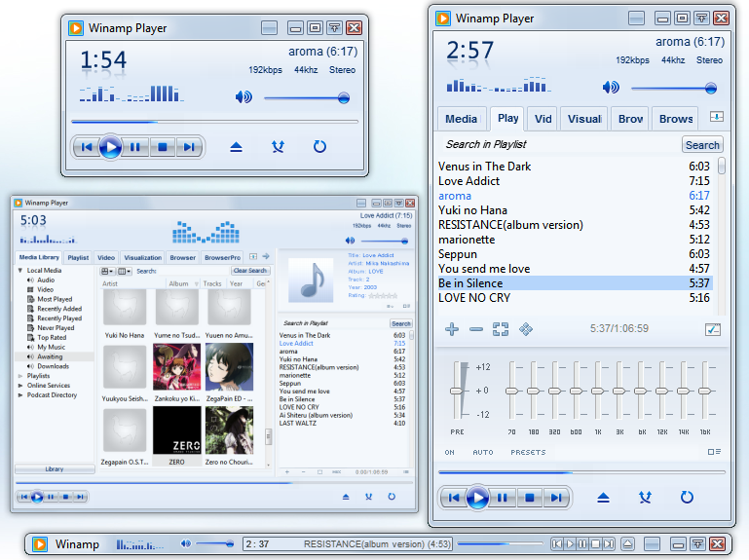Switch to the Visual tab in the tall player
The image size is (749, 560).
(x=583, y=119)
